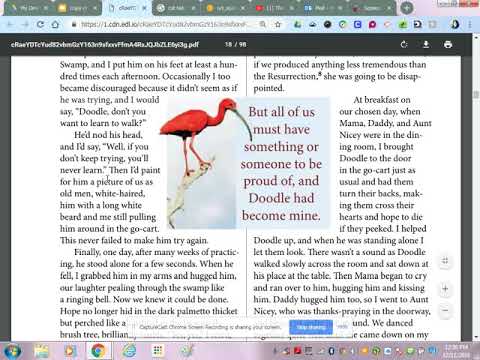
Task: Download the PDF file
Action: point(426,44)
